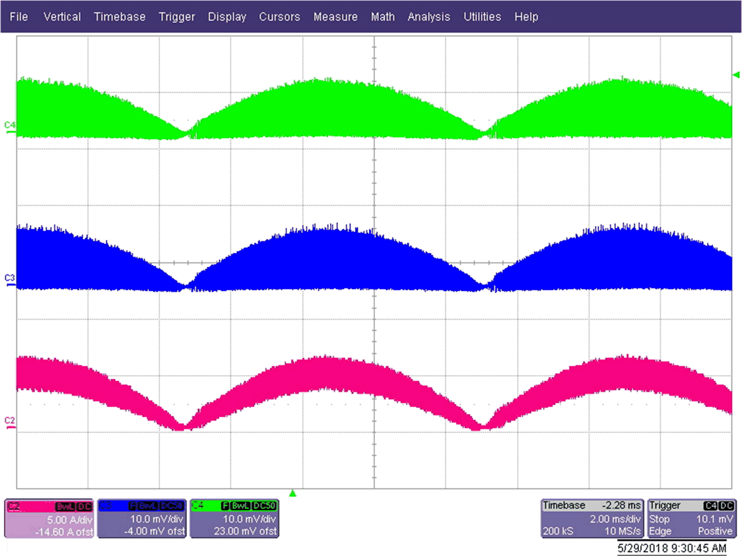Viewport: 742px width, 560px height.
Task: Click the green trigger level arrow on right edge
Action: [x=736, y=74]
